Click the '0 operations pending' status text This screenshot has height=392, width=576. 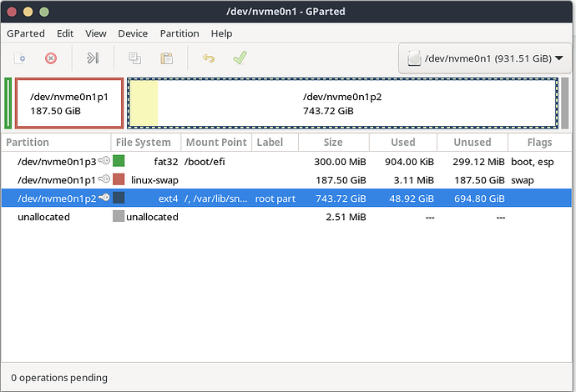pos(59,378)
